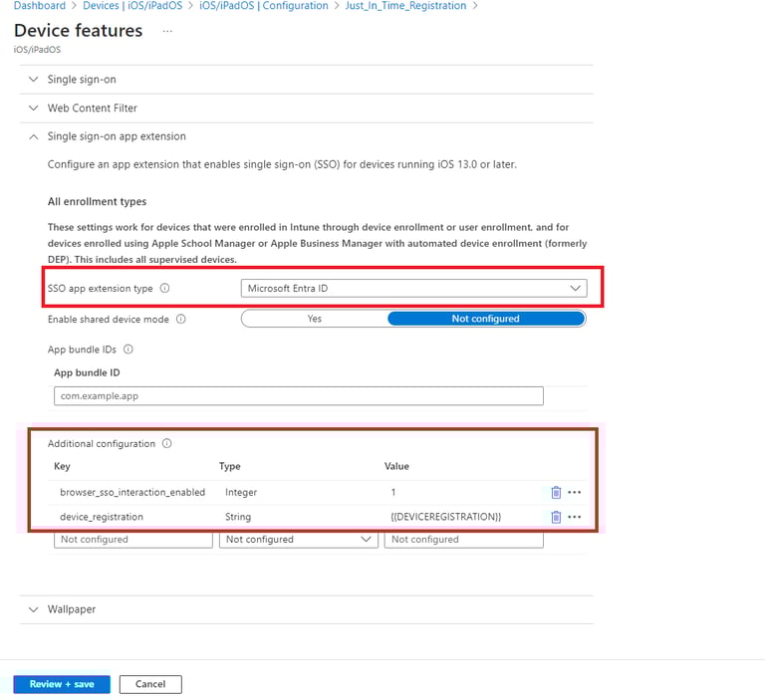Click info icon next to Enable shared device mode
The image size is (765, 700).
[x=181, y=320]
